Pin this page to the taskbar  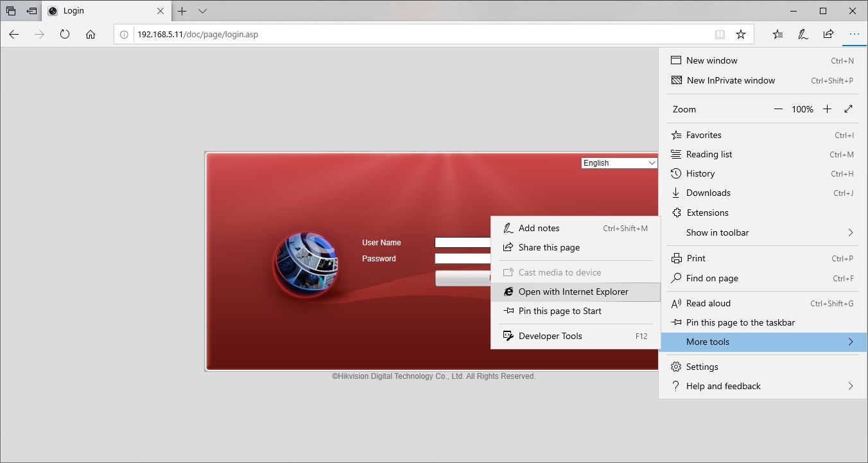pyautogui.click(x=763, y=322)
